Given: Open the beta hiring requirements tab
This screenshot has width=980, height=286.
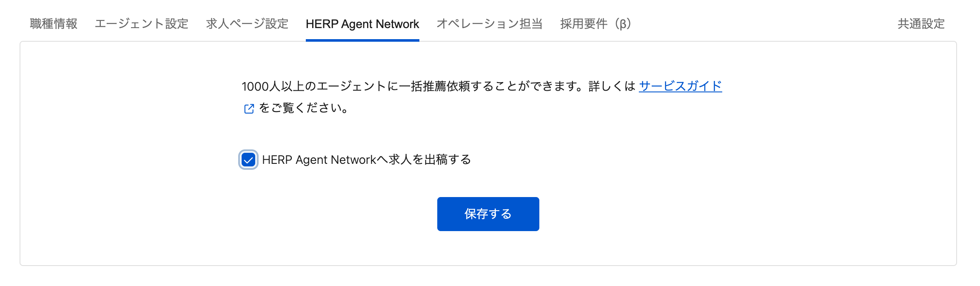Looking at the screenshot, I should (596, 24).
